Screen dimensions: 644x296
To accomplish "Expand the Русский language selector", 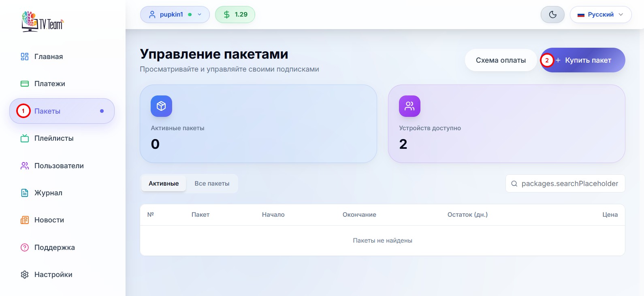I will 600,15.
